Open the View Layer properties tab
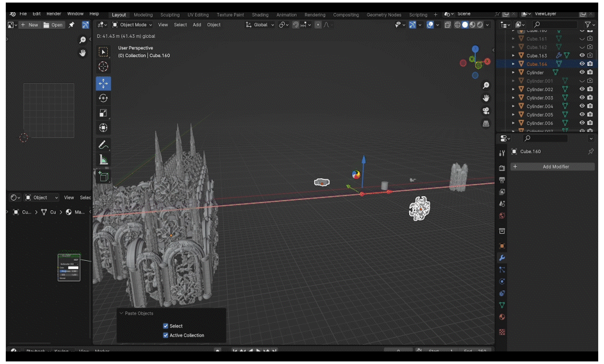This screenshot has width=604, height=364. pyautogui.click(x=502, y=192)
